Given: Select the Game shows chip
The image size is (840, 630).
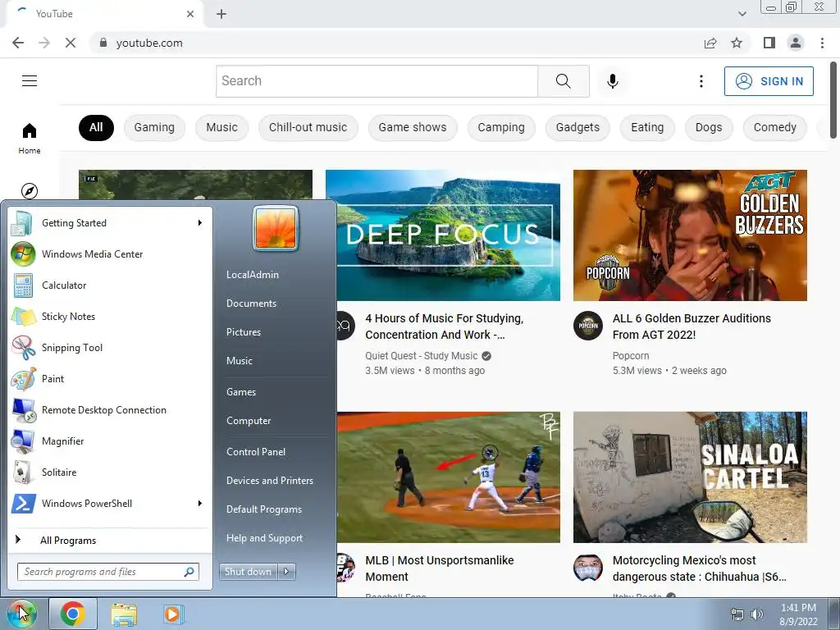Looking at the screenshot, I should [413, 127].
